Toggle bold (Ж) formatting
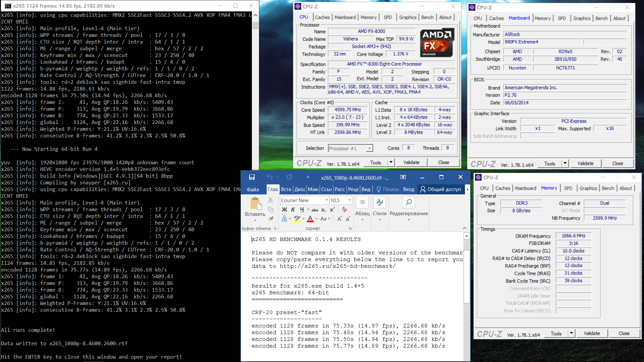The width and height of the screenshot is (644, 362). click(x=284, y=209)
